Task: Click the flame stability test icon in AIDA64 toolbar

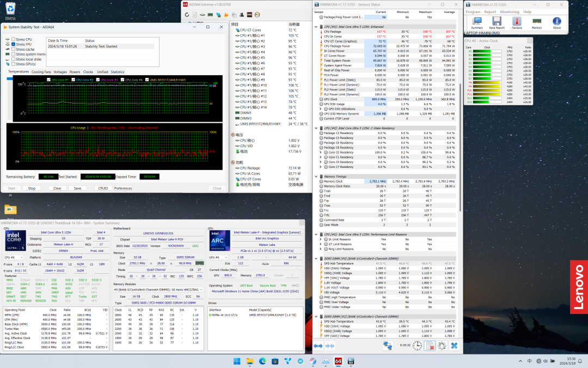Action: click(x=226, y=15)
